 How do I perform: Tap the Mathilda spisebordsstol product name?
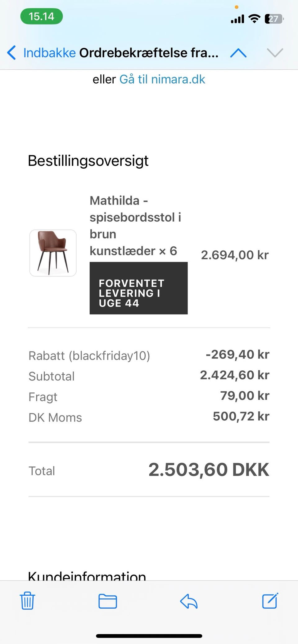coord(135,226)
